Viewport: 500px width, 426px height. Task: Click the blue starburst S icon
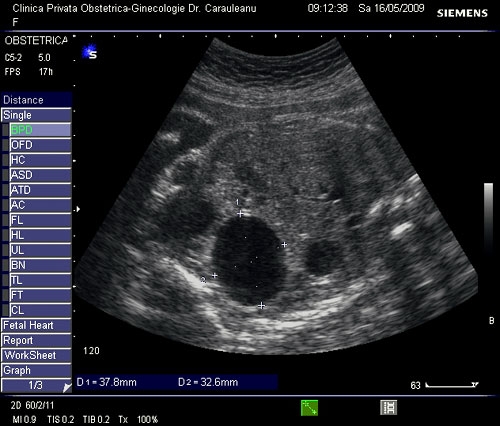(90, 53)
